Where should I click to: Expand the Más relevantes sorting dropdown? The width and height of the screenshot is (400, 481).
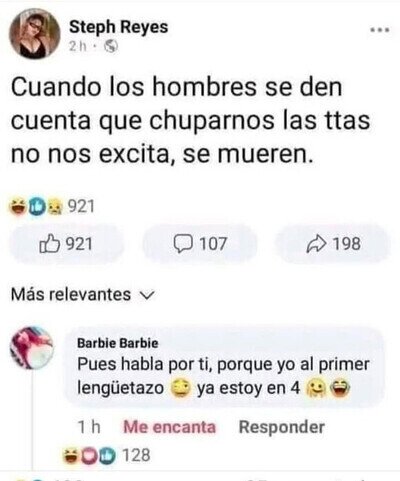click(83, 295)
